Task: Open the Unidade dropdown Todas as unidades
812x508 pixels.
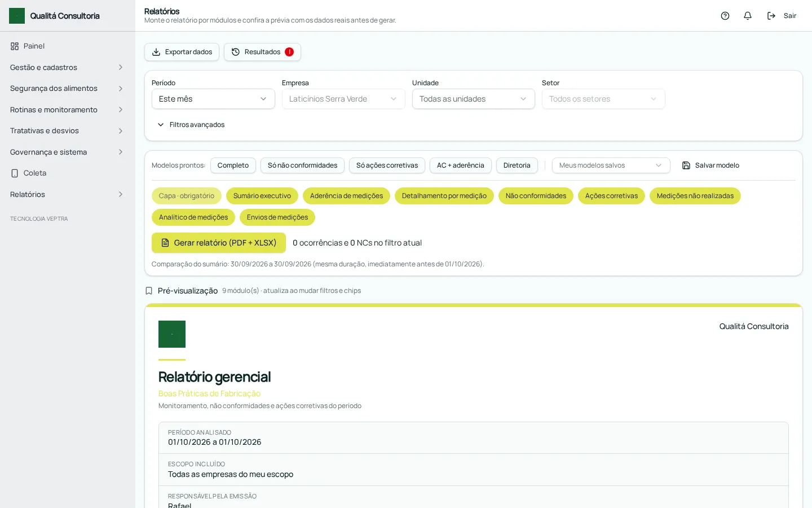Action: [474, 99]
